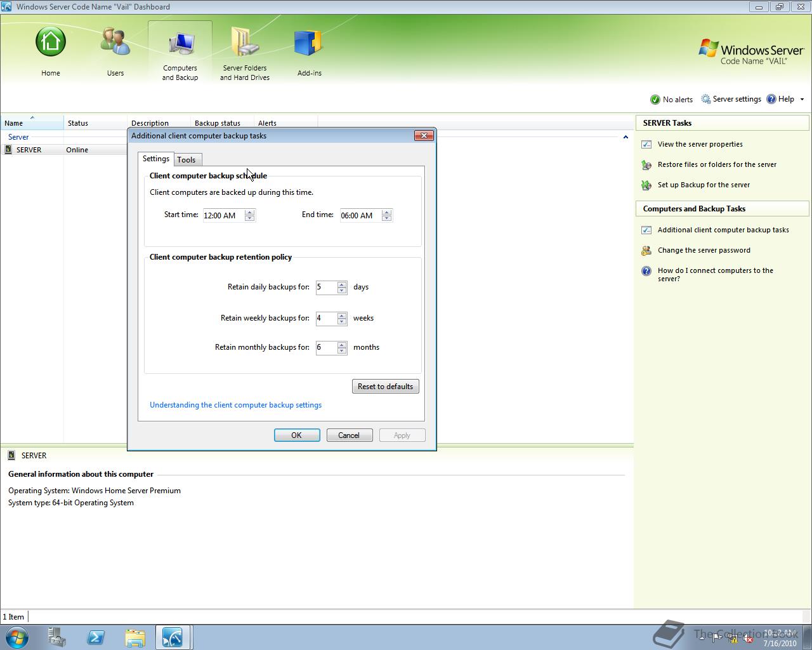
Task: Increase weekly backups retention weeks
Action: tap(341, 315)
